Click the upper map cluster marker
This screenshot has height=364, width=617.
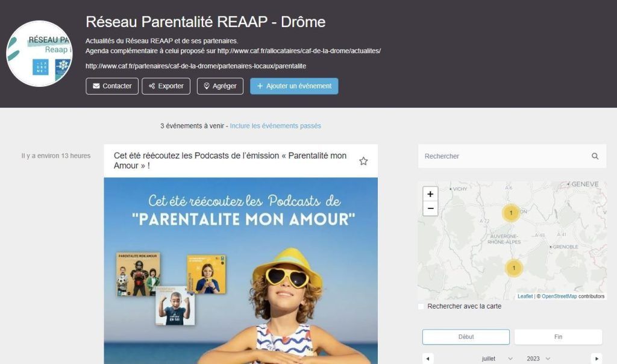click(511, 213)
